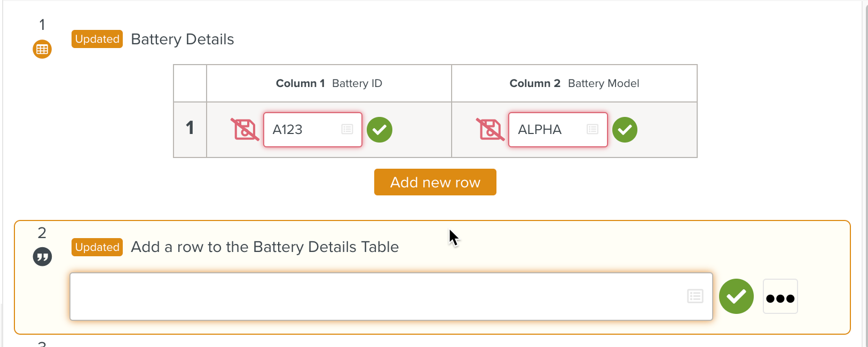Viewport: 868px width, 347px height.
Task: Click the list icon inside the A123 field
Action: [x=347, y=129]
